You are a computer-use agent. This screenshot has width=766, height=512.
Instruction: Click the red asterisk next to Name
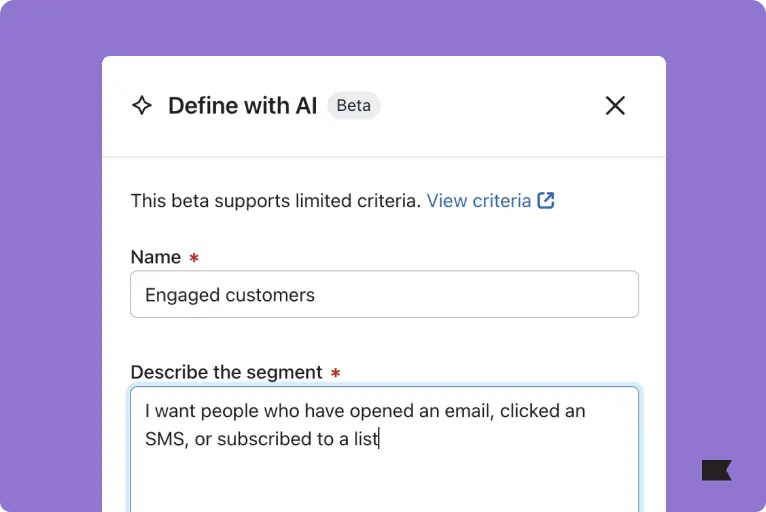point(194,258)
